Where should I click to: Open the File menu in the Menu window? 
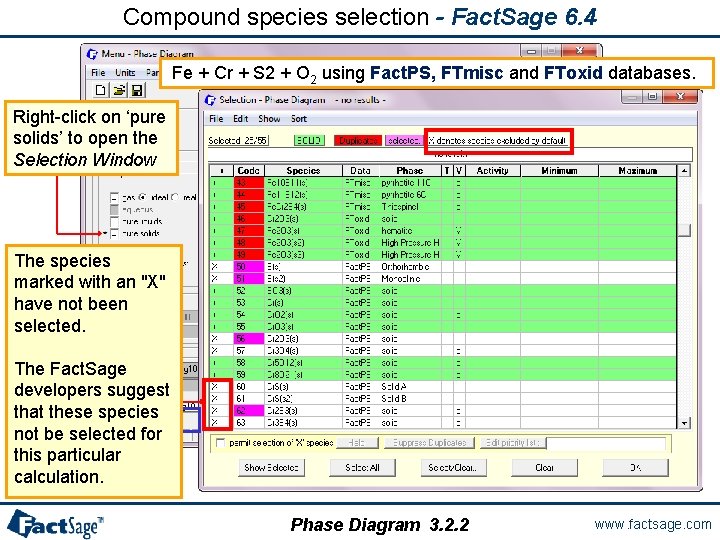point(98,73)
